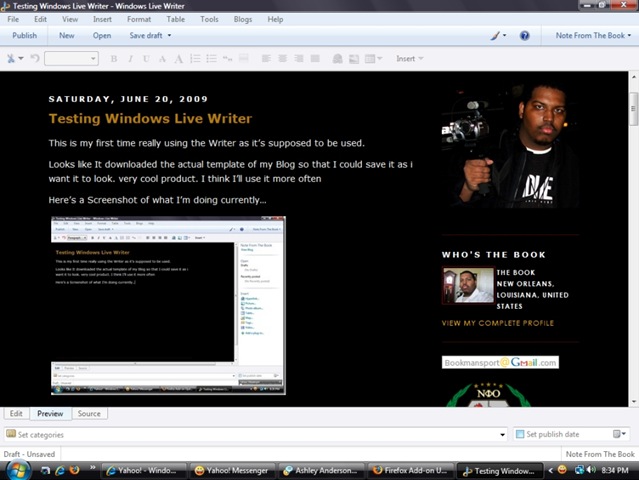Toggle underline formatting
Screen dimensions: 639x480
tap(146, 59)
